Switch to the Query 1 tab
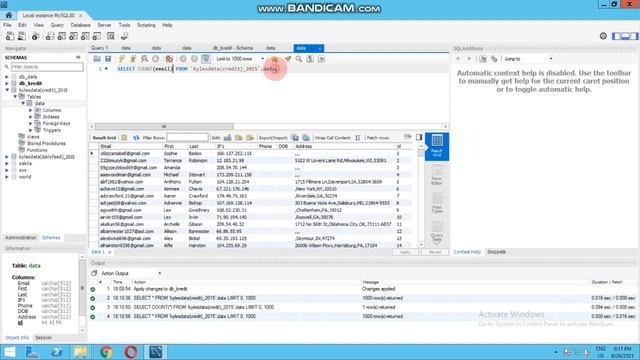The image size is (640, 360). (x=100, y=48)
